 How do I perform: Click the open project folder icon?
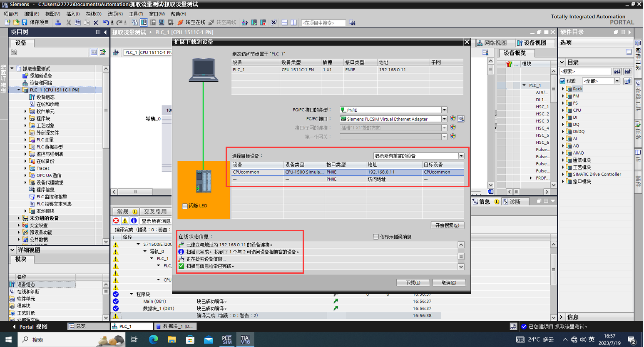(x=16, y=22)
